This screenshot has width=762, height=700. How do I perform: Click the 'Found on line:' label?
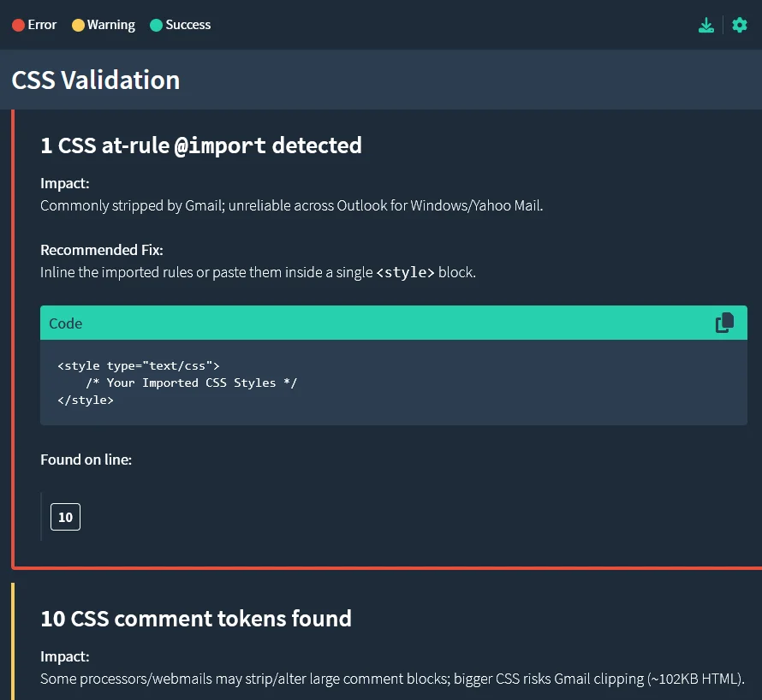[x=86, y=460]
